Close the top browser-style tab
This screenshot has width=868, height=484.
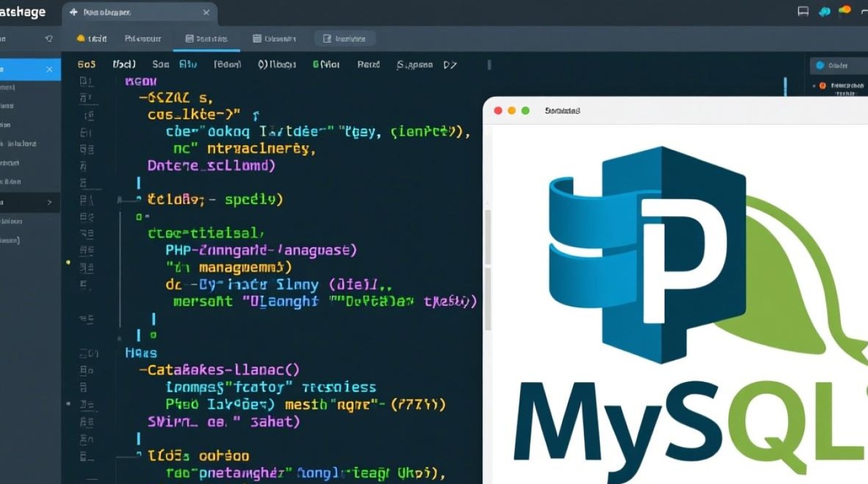point(206,12)
